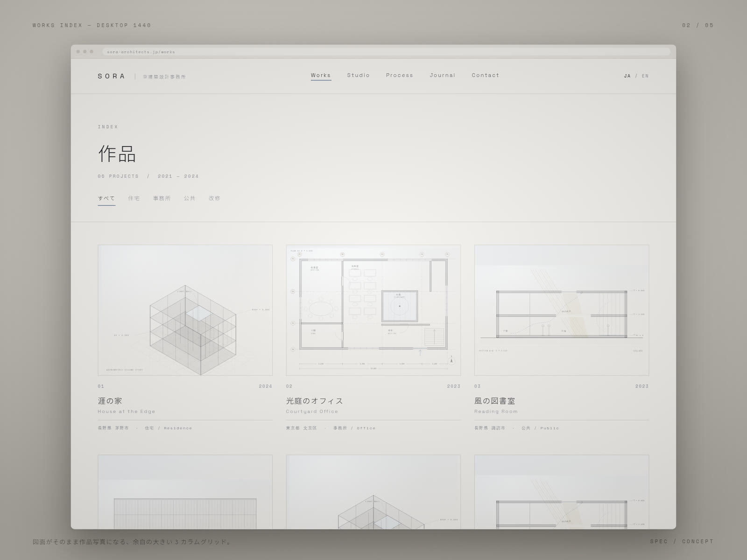Navigate to the Journal section
This screenshot has height=560, width=747.
click(x=443, y=75)
